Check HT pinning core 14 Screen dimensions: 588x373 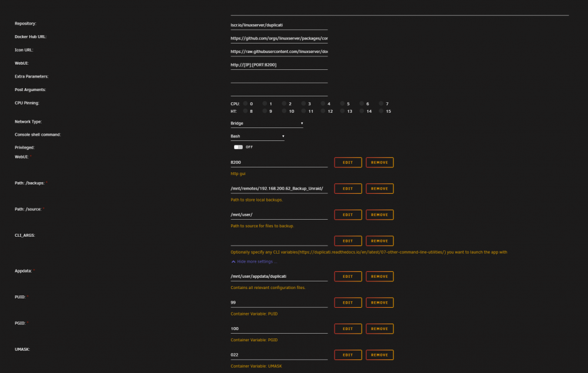click(x=362, y=111)
